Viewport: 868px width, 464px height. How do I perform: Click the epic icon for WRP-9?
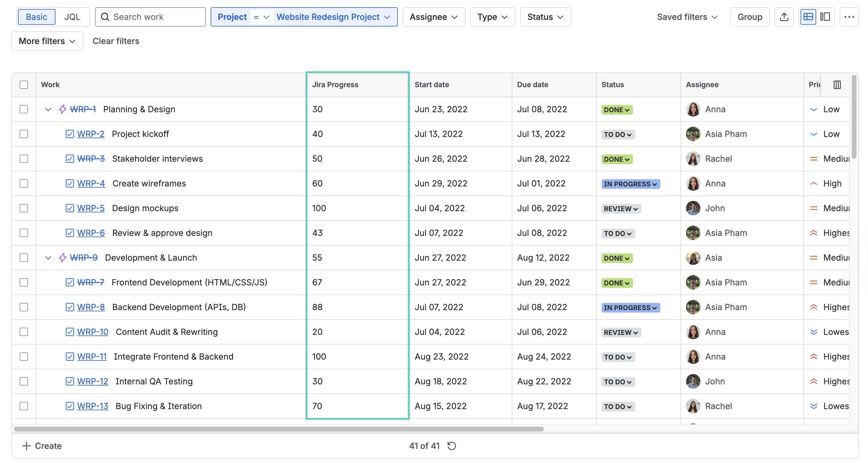coord(62,258)
